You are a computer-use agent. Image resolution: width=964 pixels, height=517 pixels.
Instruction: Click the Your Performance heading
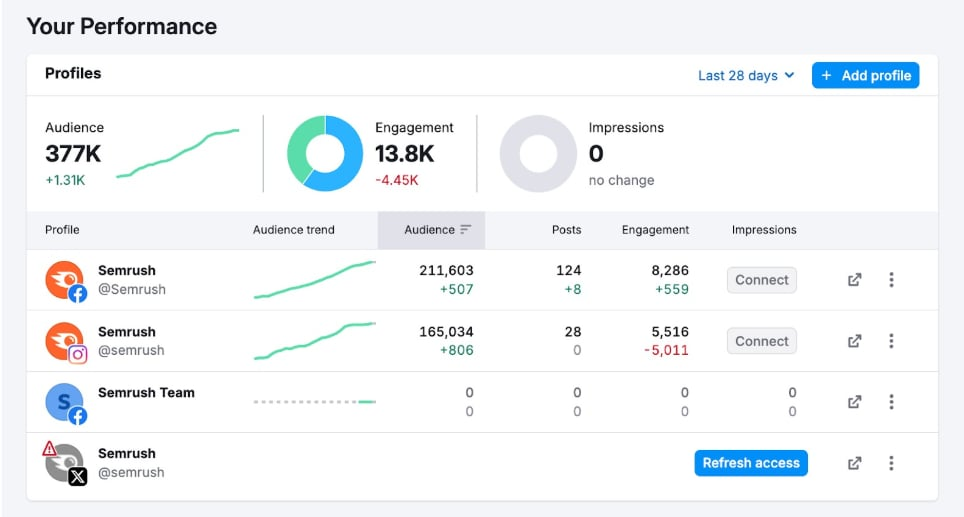122,26
